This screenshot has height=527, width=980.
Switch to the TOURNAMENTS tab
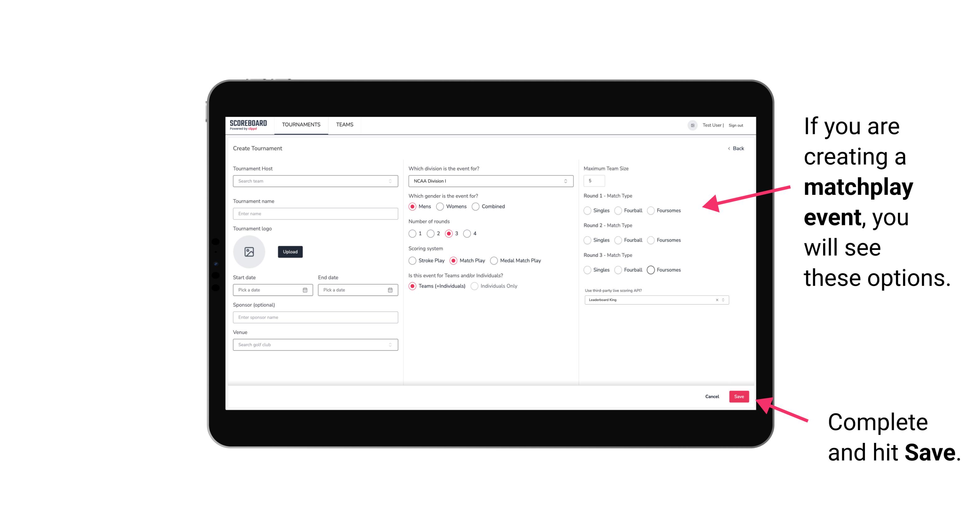301,125
